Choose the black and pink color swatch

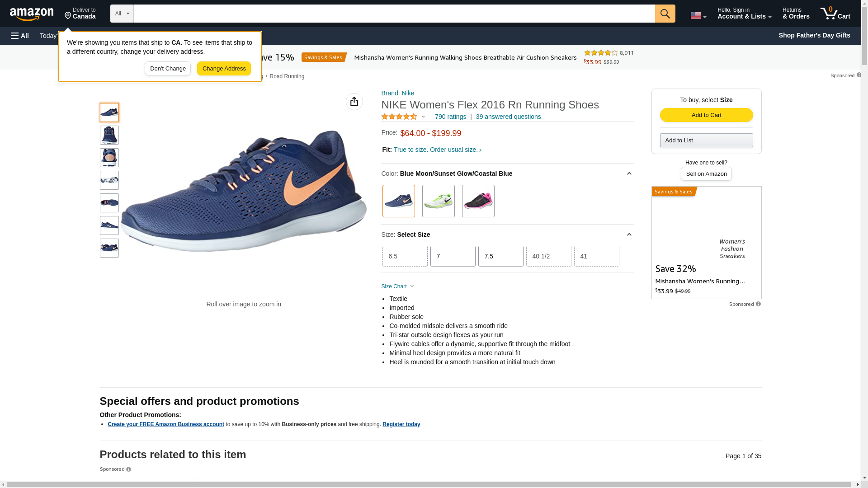click(478, 201)
